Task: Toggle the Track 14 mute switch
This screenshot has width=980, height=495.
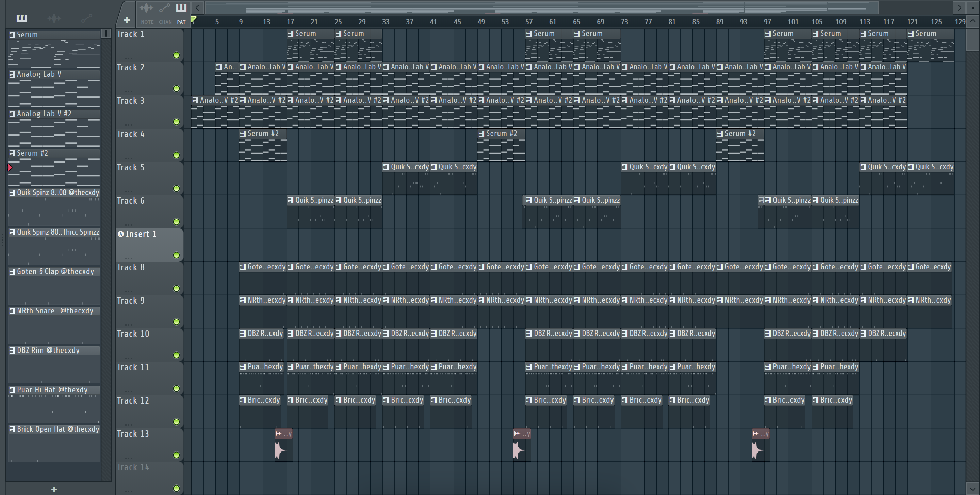Action: [176, 488]
